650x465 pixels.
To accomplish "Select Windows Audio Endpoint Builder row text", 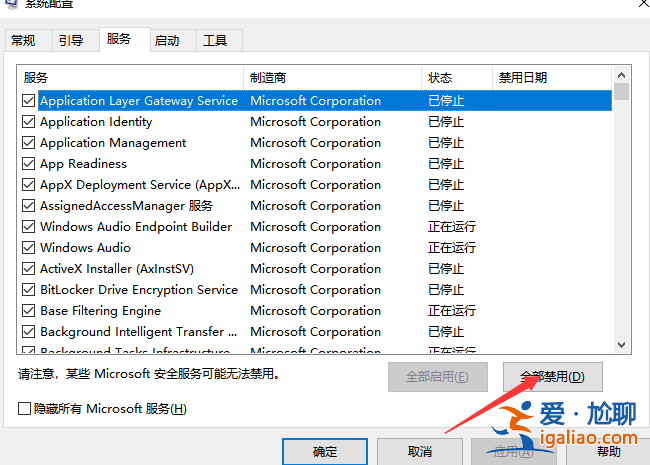I will [x=136, y=227].
